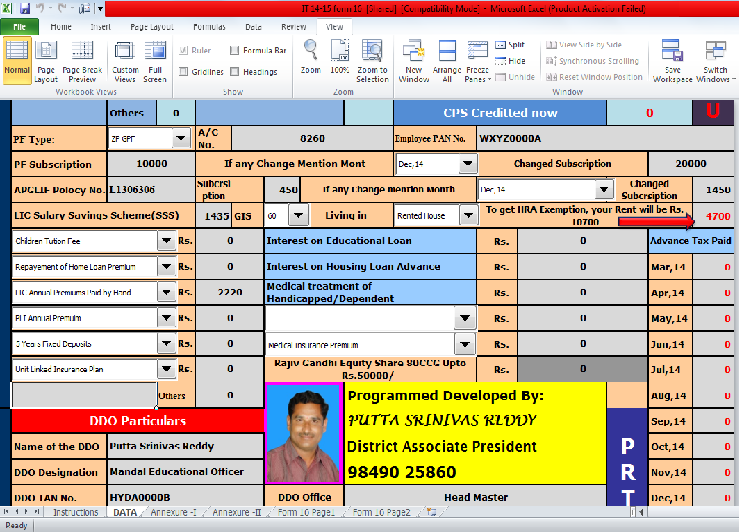Screen dimensions: 739x532
Task: Hide the current window
Action: click(510, 61)
